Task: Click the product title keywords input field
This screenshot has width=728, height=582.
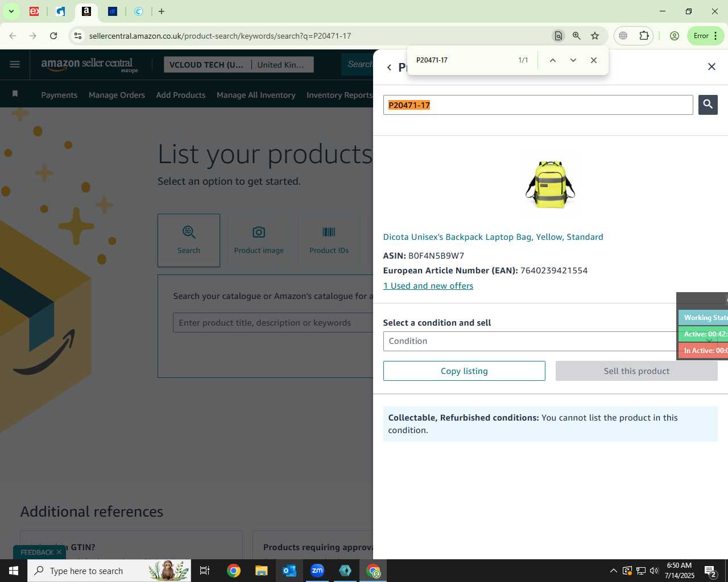Action: click(273, 323)
